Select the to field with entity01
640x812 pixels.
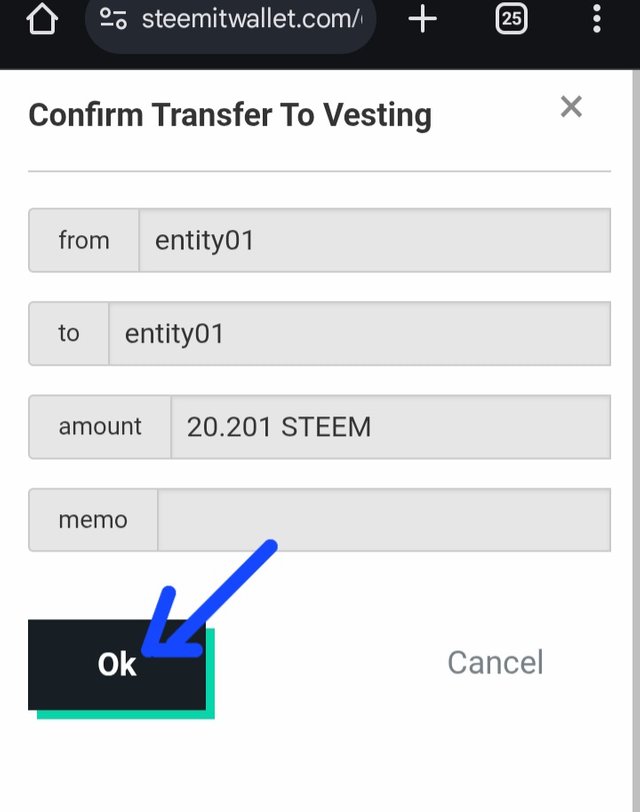point(359,333)
